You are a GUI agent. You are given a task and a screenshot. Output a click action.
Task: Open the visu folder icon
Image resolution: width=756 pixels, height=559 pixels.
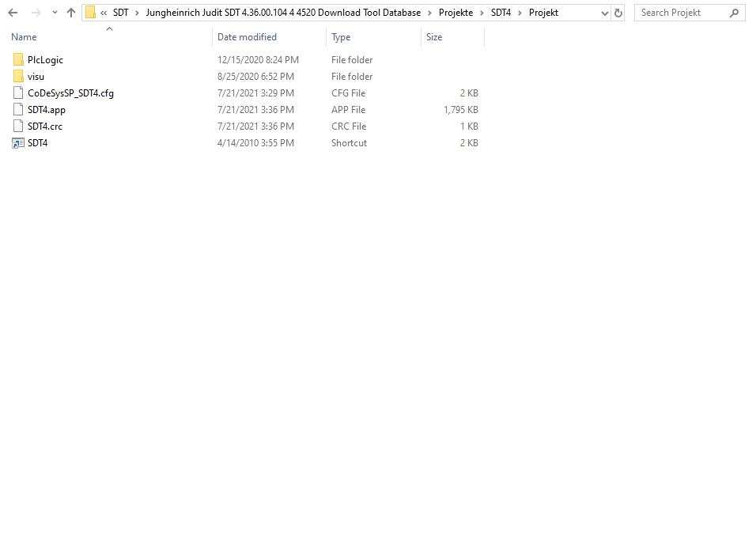click(x=17, y=76)
